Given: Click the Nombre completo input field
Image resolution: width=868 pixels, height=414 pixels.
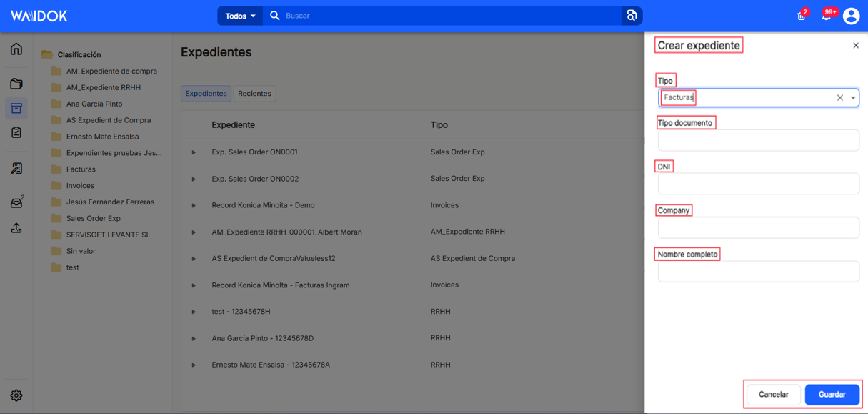Looking at the screenshot, I should click(x=758, y=272).
